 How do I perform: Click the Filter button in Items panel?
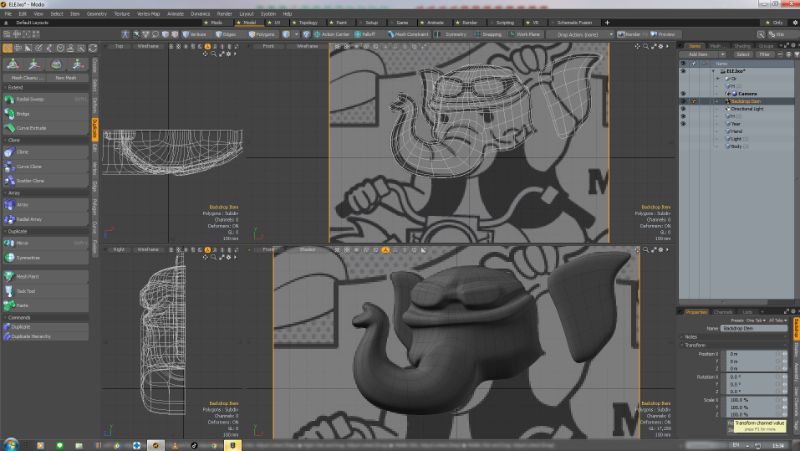click(x=764, y=54)
